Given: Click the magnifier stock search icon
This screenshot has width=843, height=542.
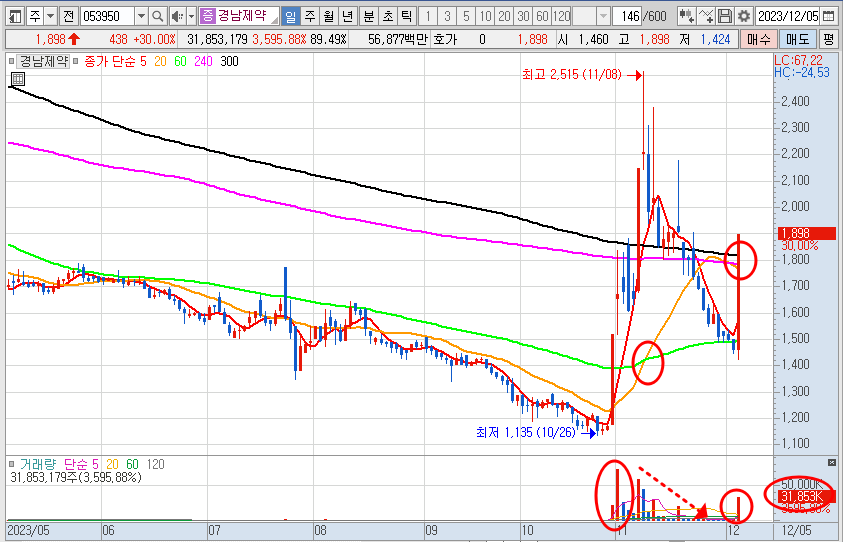Looking at the screenshot, I should (158, 16).
